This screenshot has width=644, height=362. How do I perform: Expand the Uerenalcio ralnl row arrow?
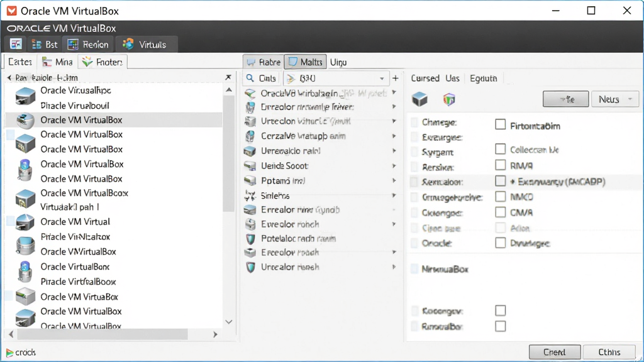[394, 151]
